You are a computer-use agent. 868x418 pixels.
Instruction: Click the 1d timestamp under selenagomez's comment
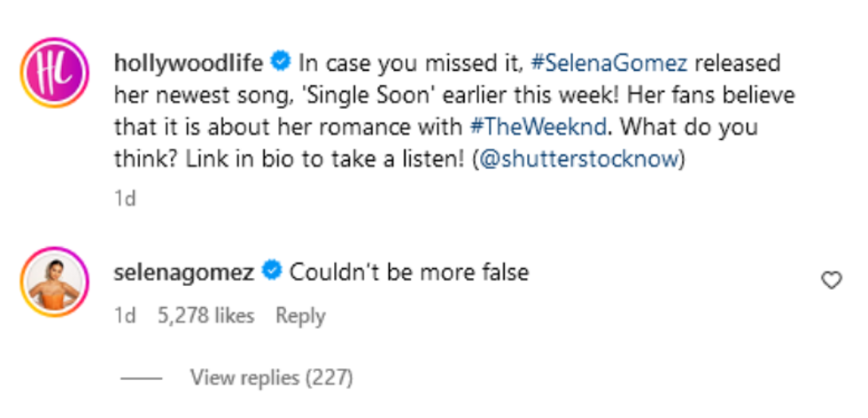click(x=125, y=315)
